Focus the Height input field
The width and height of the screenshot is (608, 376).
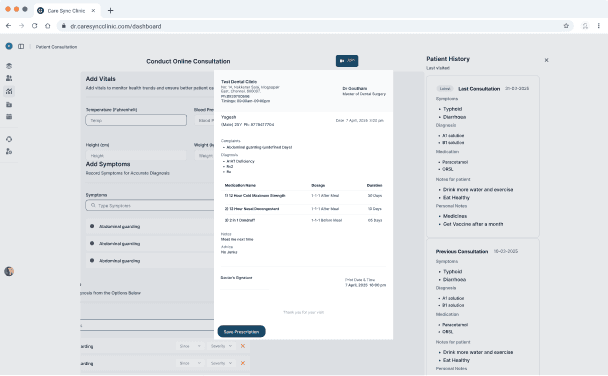(x=136, y=155)
